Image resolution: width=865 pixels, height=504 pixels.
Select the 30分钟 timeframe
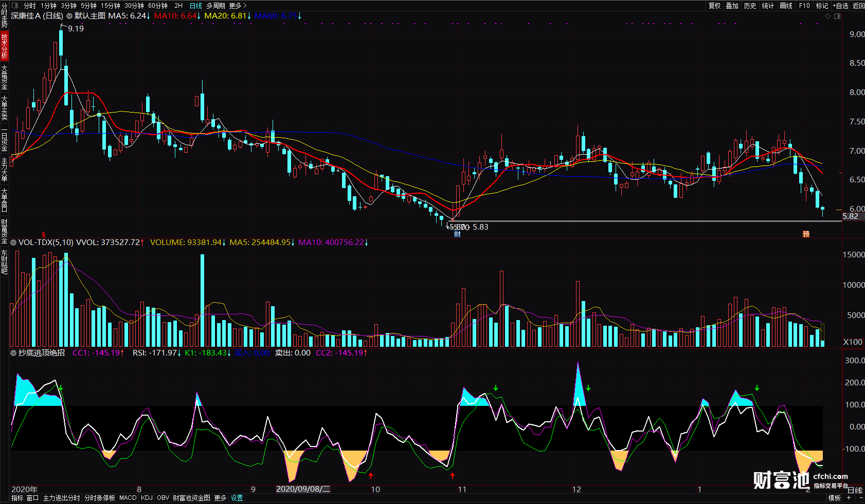coord(134,6)
